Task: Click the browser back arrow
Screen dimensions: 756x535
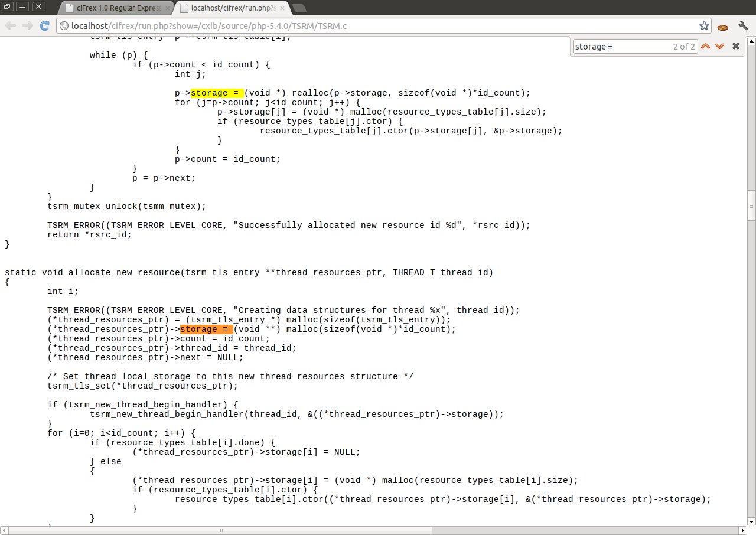Action: coord(11,26)
